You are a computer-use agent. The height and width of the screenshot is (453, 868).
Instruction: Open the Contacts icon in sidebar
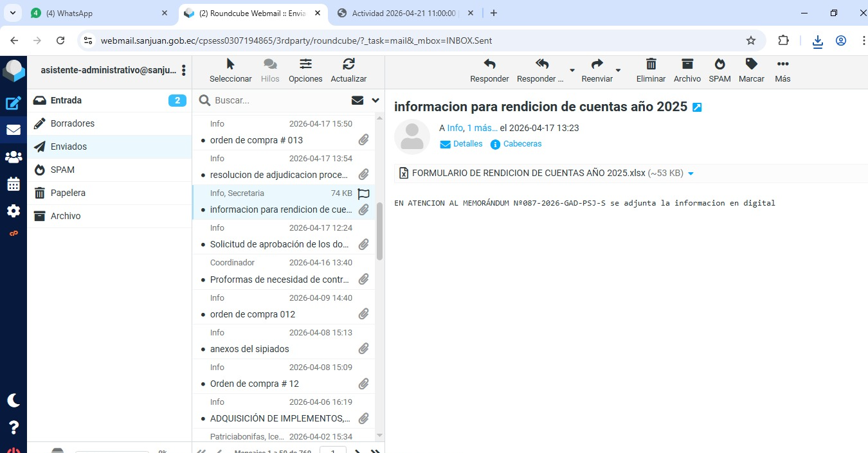[x=14, y=157]
